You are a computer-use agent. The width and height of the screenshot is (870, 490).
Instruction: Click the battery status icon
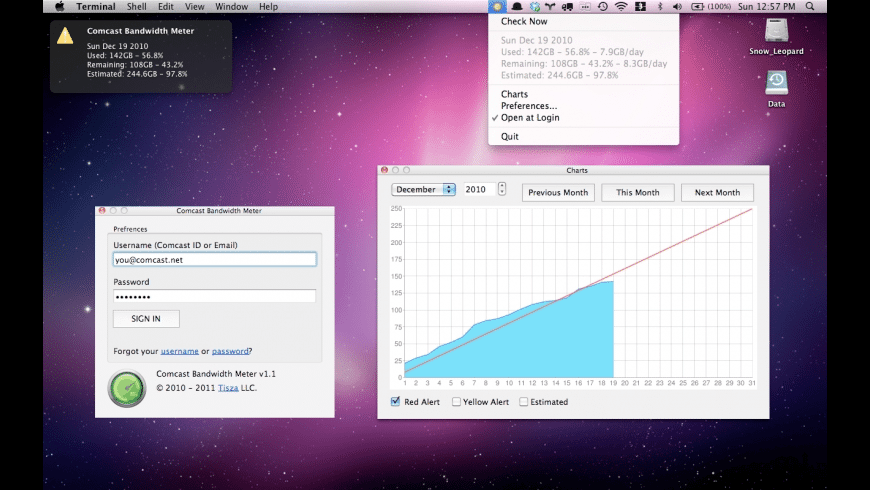pos(697,7)
